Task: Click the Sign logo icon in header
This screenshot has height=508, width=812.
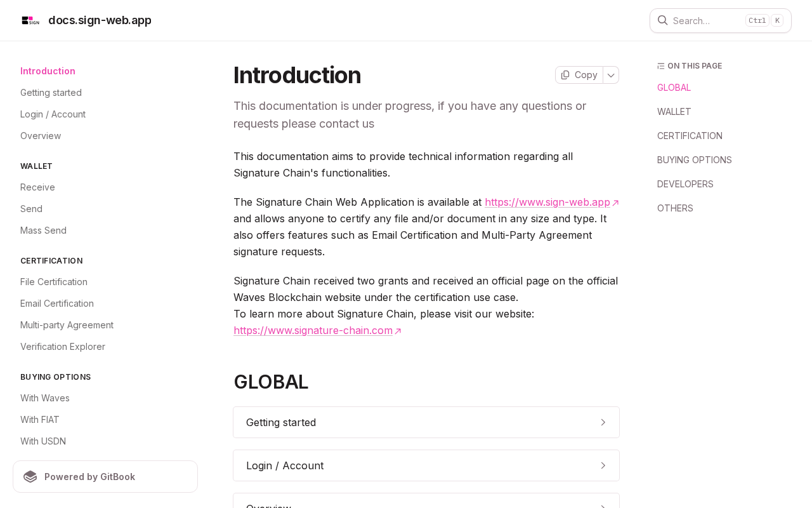Action: pos(30,20)
